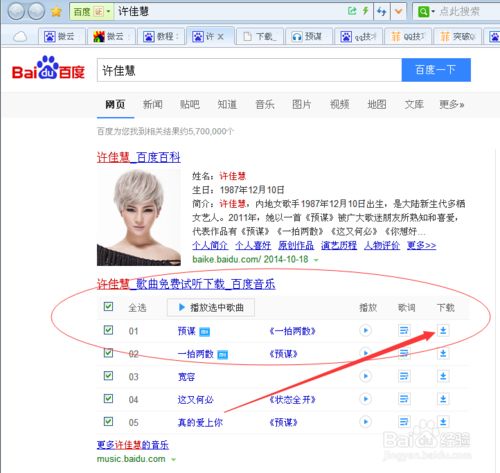Viewport: 500px width, 473px height.
Task: Click the Baidu logo
Action: click(48, 68)
